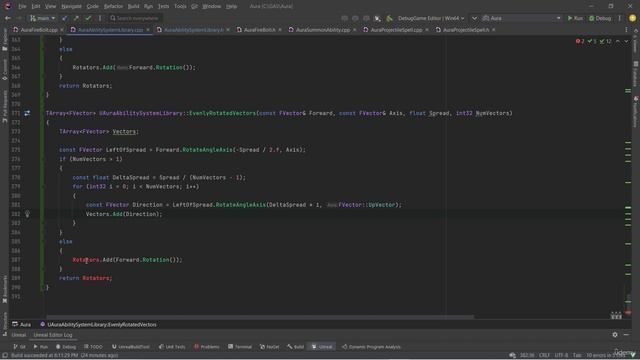Open the Navigate menu
Viewport: 640px width, 360px height.
71,6
